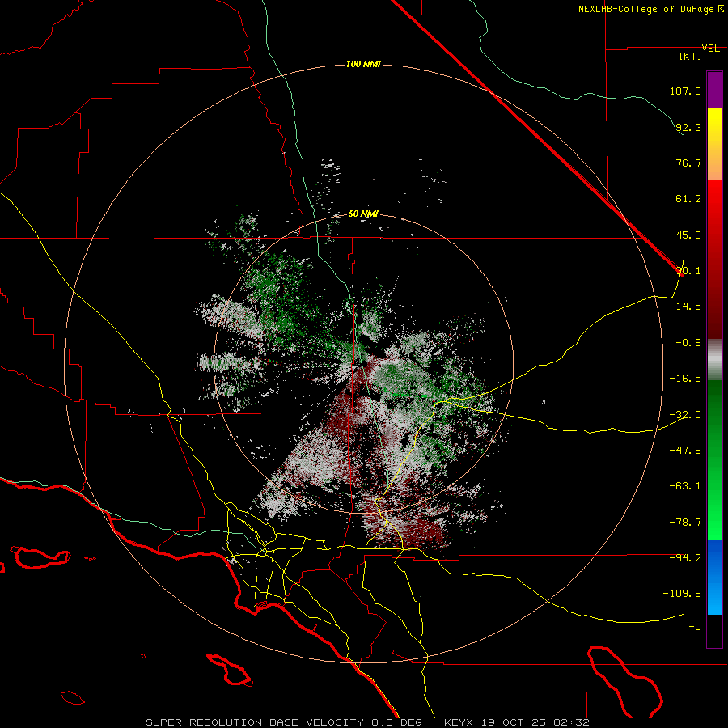Select the -63.1 scale value
Screen dimensions: 728x728
[685, 485]
